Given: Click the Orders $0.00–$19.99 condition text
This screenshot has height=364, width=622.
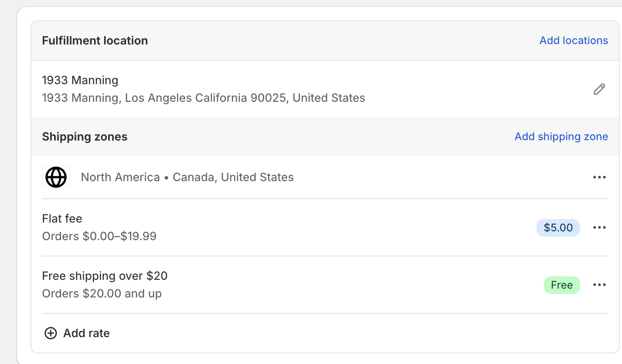Looking at the screenshot, I should pos(99,236).
